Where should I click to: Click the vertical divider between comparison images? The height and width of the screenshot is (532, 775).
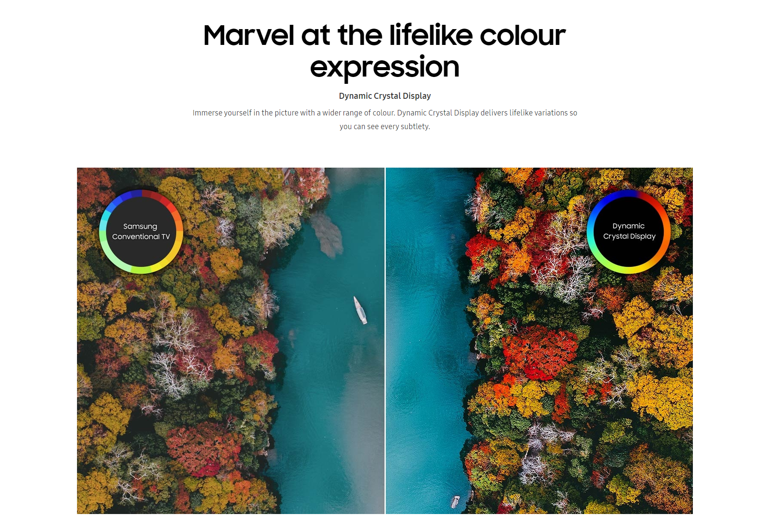pos(385,341)
